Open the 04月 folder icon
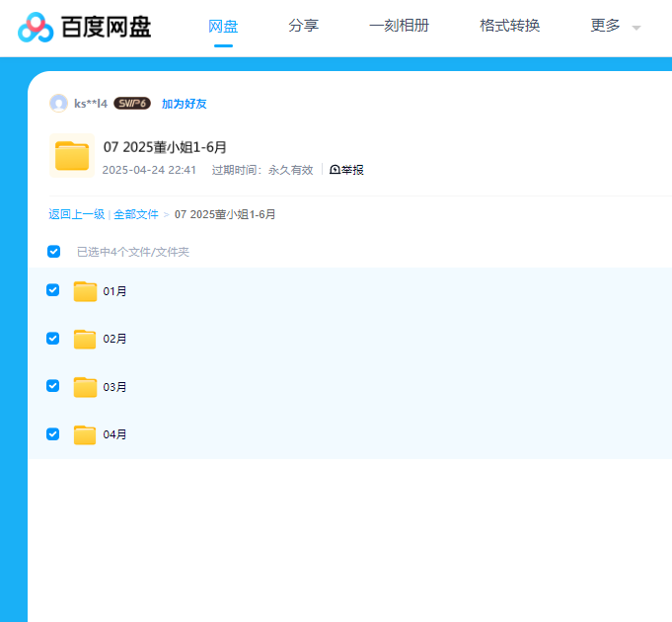Screen dimensions: 672x622 [85, 434]
